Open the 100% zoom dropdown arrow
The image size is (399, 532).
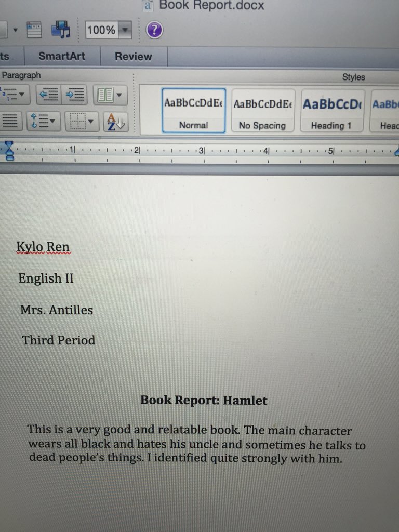(x=125, y=30)
